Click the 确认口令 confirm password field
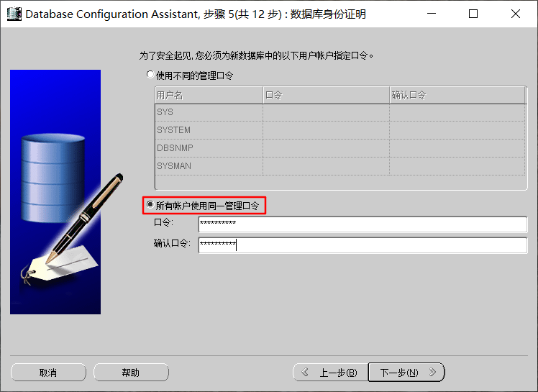538x392 pixels. (x=363, y=245)
